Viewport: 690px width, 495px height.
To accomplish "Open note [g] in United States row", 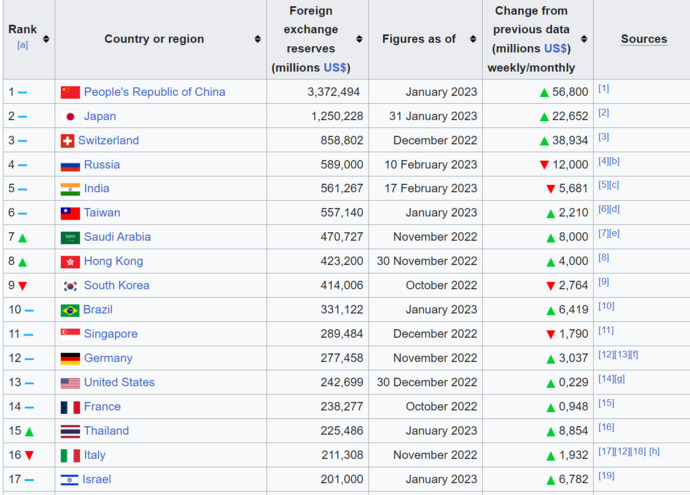I will (620, 378).
